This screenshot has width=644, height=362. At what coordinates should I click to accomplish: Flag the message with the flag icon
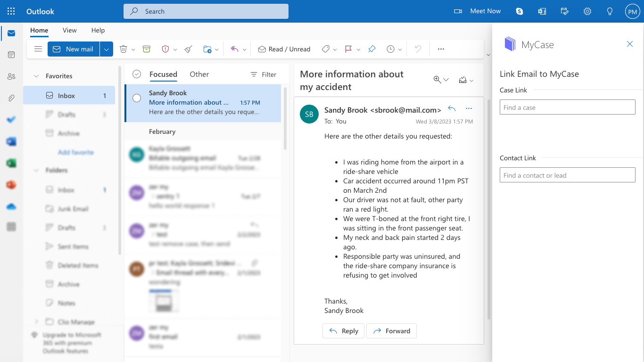[349, 49]
